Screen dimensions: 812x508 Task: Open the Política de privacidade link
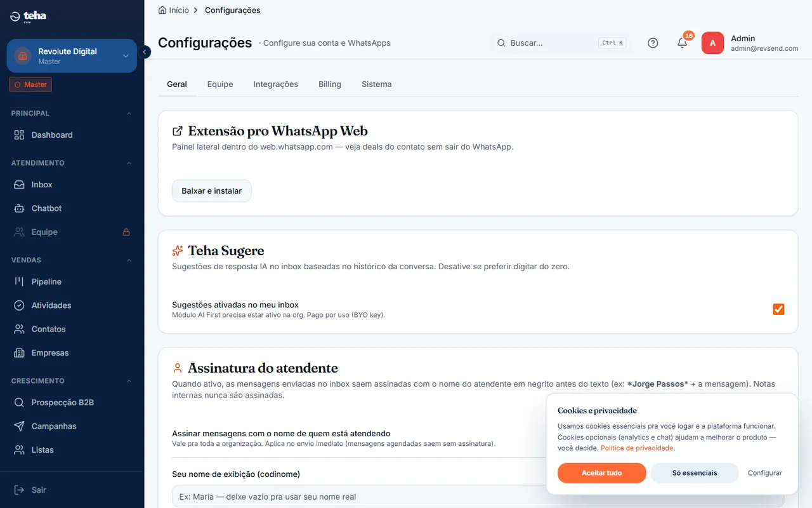tap(637, 448)
